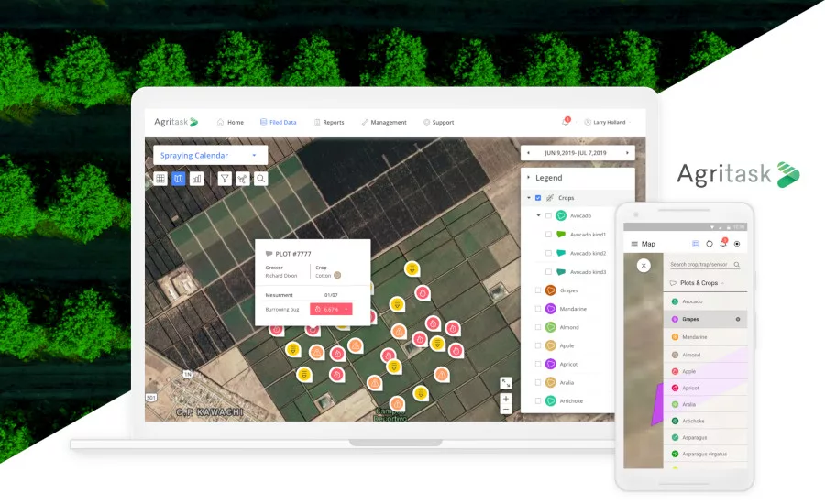Collapse the Avocado subgroup arrow
Screen dimensions: 825x504
pyautogui.click(x=538, y=215)
